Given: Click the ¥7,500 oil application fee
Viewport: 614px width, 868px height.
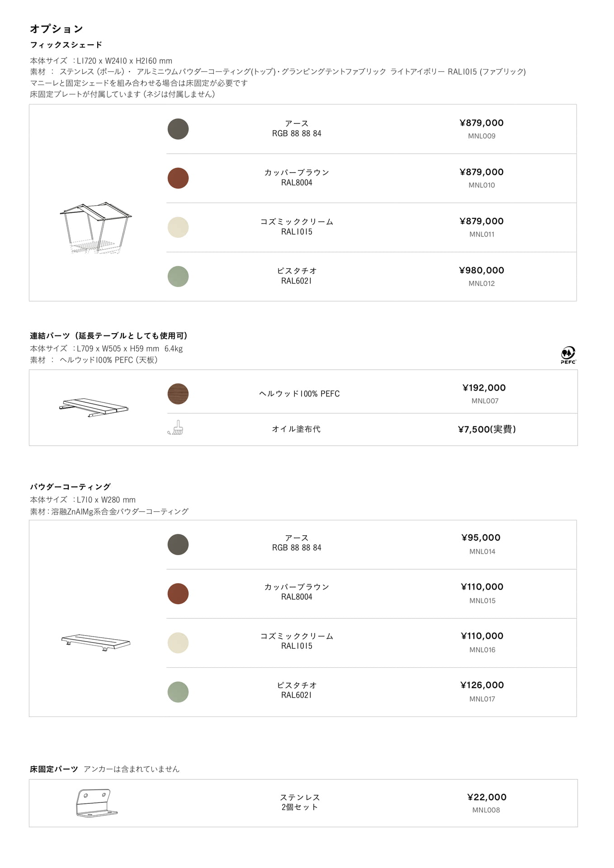Looking at the screenshot, I should tap(486, 429).
